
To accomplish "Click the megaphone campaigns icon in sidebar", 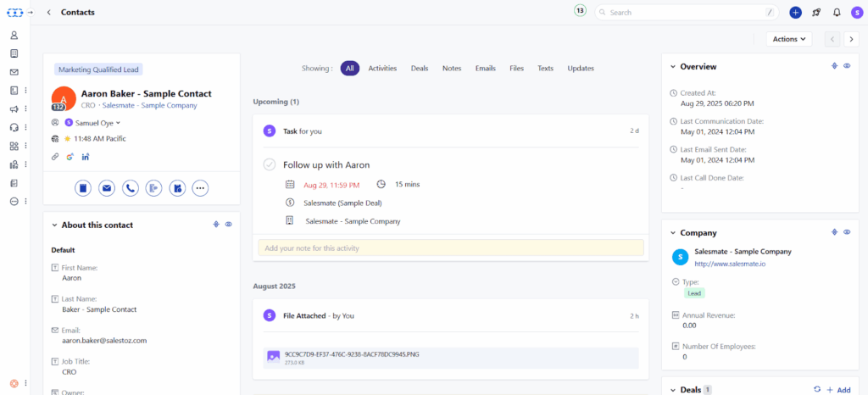I will (x=14, y=109).
